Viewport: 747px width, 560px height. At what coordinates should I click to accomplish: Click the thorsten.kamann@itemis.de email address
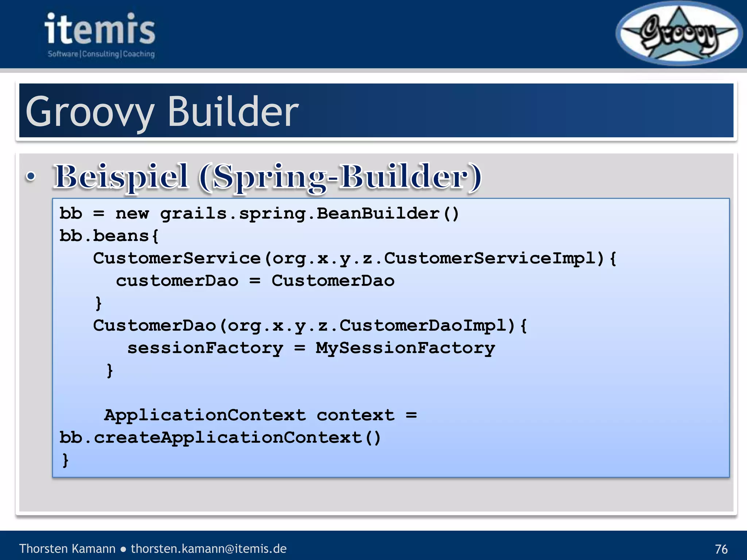(x=209, y=548)
